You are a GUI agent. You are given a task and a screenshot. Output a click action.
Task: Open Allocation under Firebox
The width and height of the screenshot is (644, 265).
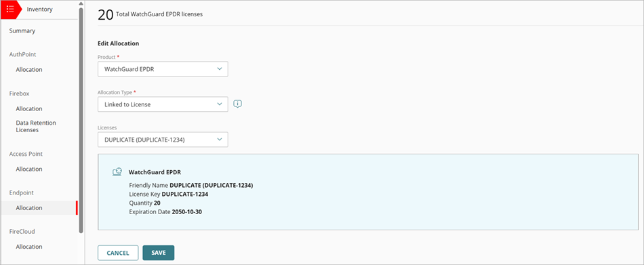tap(29, 109)
